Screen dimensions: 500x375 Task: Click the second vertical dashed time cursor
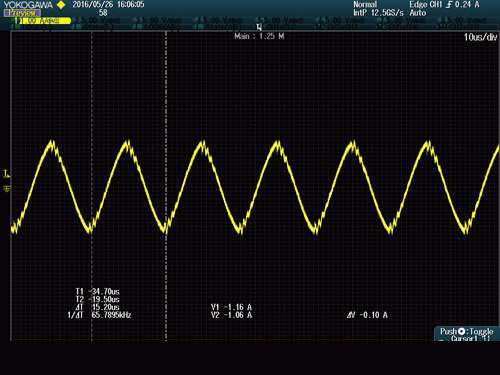pyautogui.click(x=166, y=186)
